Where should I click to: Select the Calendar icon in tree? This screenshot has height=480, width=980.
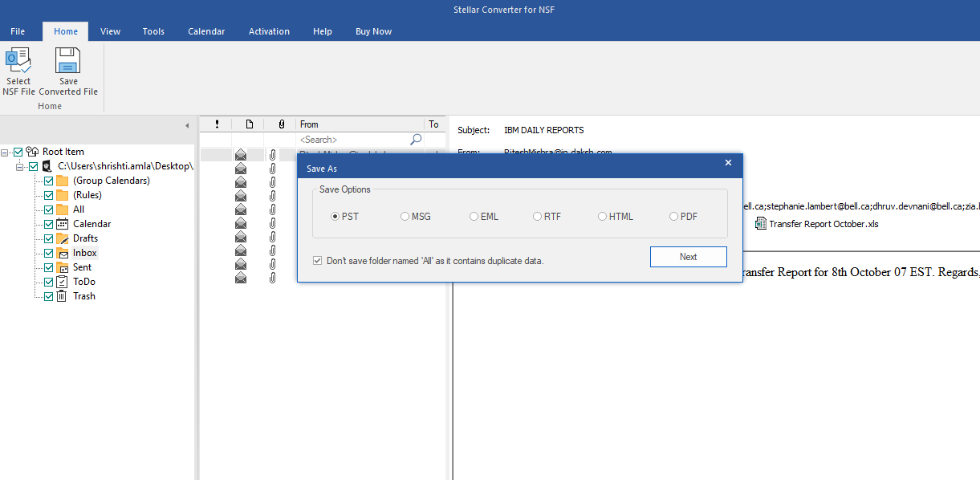62,224
